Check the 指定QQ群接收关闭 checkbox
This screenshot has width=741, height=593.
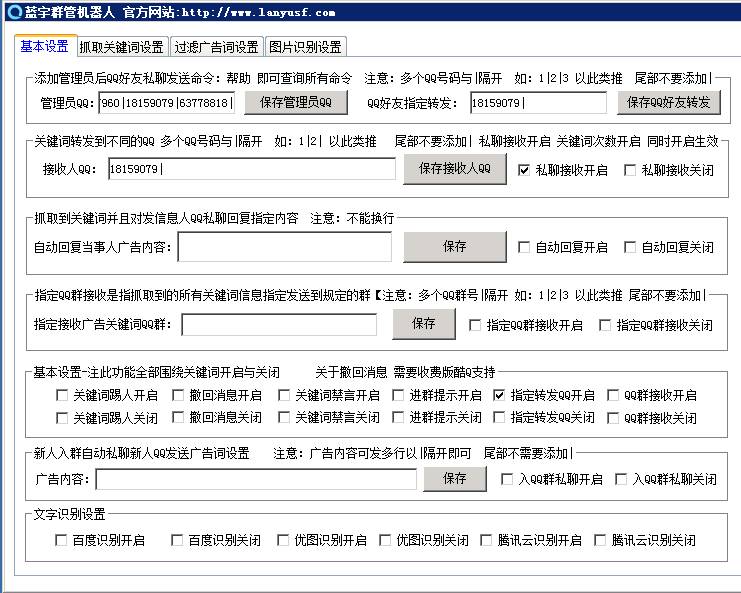[x=604, y=325]
